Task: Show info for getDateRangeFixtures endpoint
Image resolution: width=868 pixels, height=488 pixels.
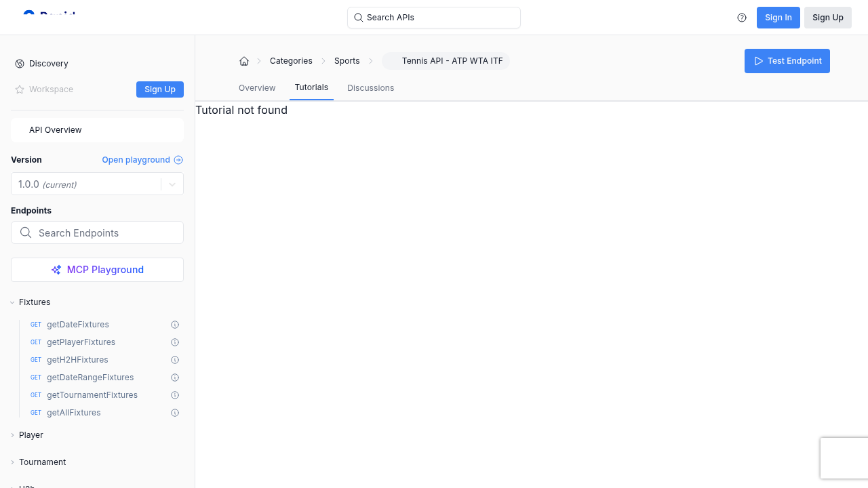Action: pos(175,378)
